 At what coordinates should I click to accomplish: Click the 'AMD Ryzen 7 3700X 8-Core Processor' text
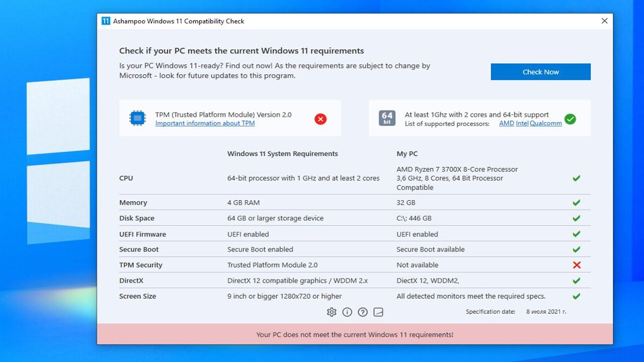tap(457, 169)
